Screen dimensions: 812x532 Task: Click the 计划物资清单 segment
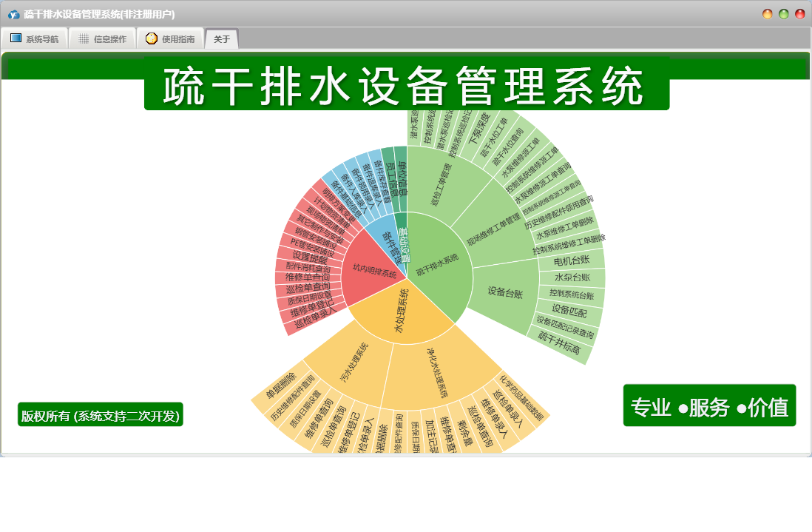[x=331, y=212]
